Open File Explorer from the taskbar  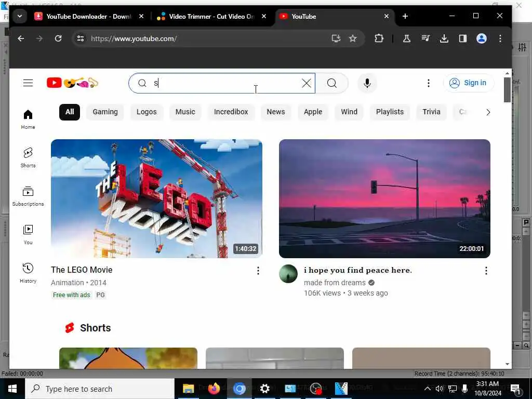coord(188,389)
